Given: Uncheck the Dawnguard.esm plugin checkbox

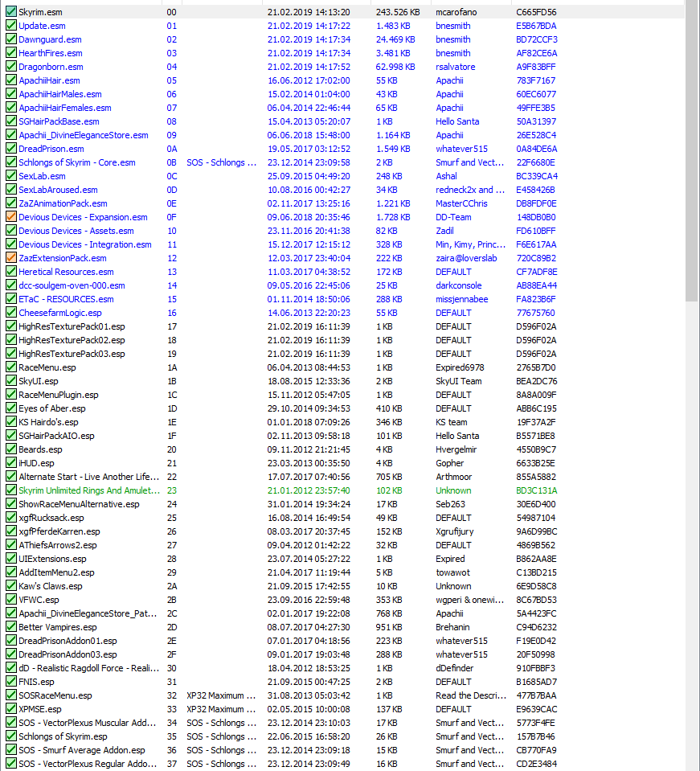Looking at the screenshot, I should [10, 39].
